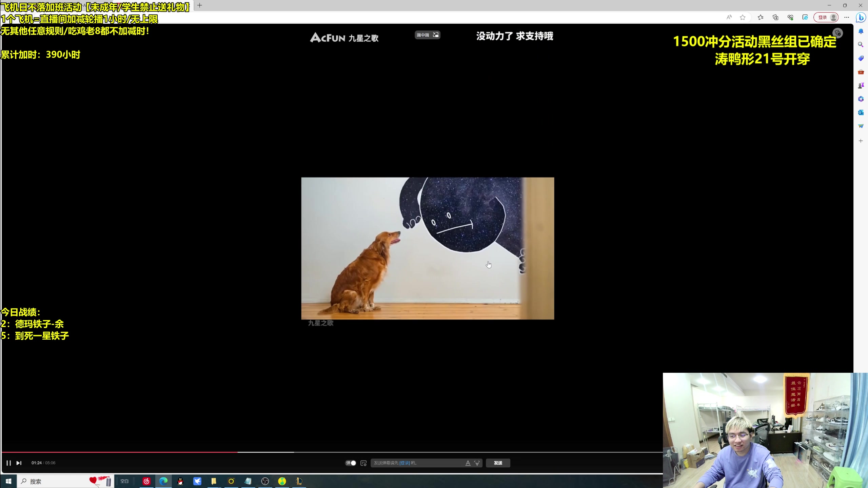This screenshot has height=488, width=868.
Task: Click Edge sidebar plus to customize
Action: pos(861,141)
